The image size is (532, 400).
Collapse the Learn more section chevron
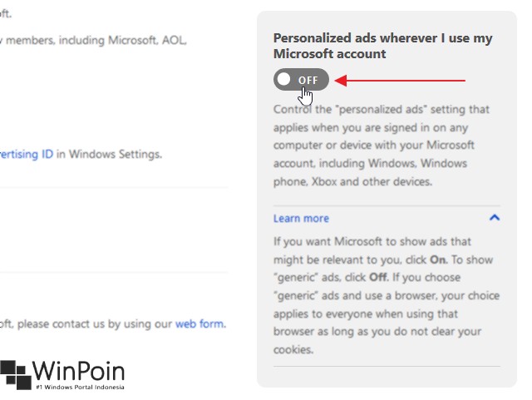coord(495,218)
